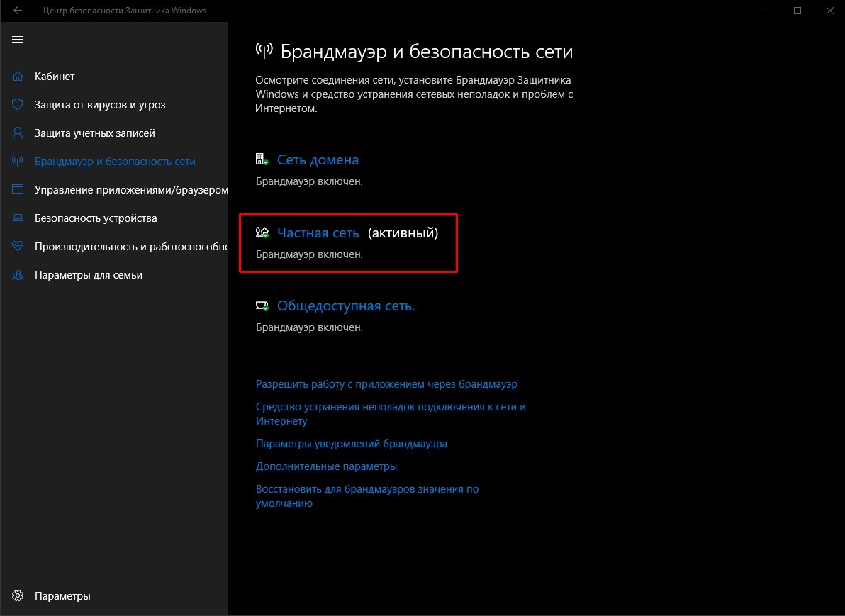The image size is (845, 616).
Task: Open Защита от вирусов и угроз shield icon
Action: 17,104
